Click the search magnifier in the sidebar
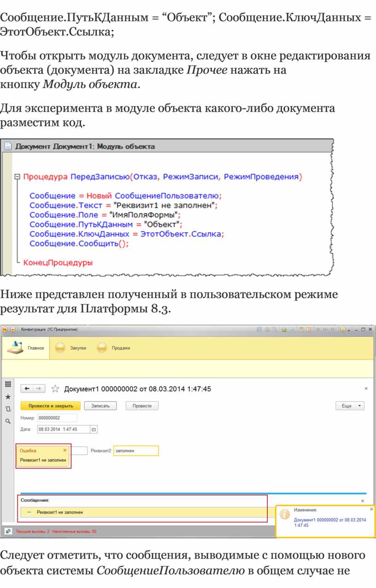The image size is (376, 588). 8,421
